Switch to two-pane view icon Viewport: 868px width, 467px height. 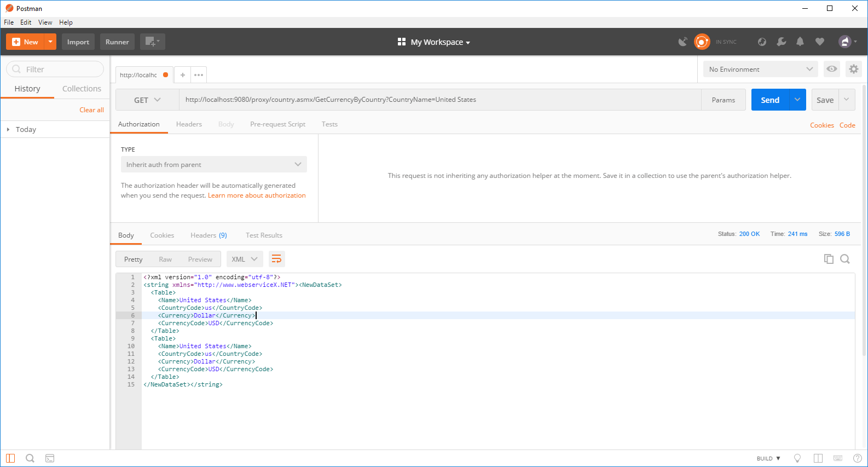pos(818,458)
